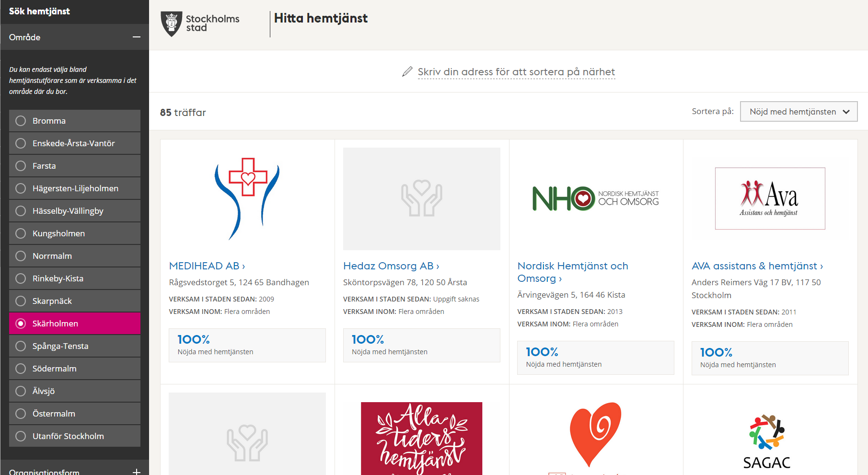Pick the Älvsjö area
868x475 pixels.
(x=75, y=391)
